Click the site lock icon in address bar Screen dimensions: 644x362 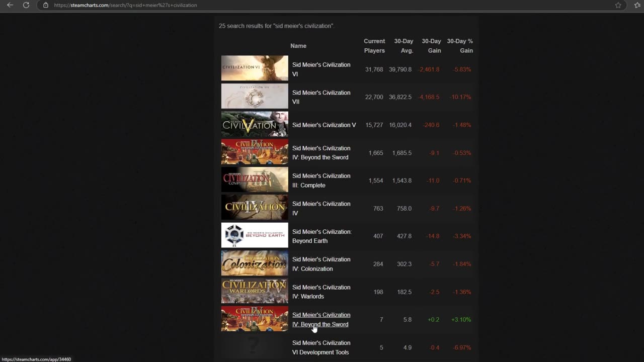tap(46, 5)
